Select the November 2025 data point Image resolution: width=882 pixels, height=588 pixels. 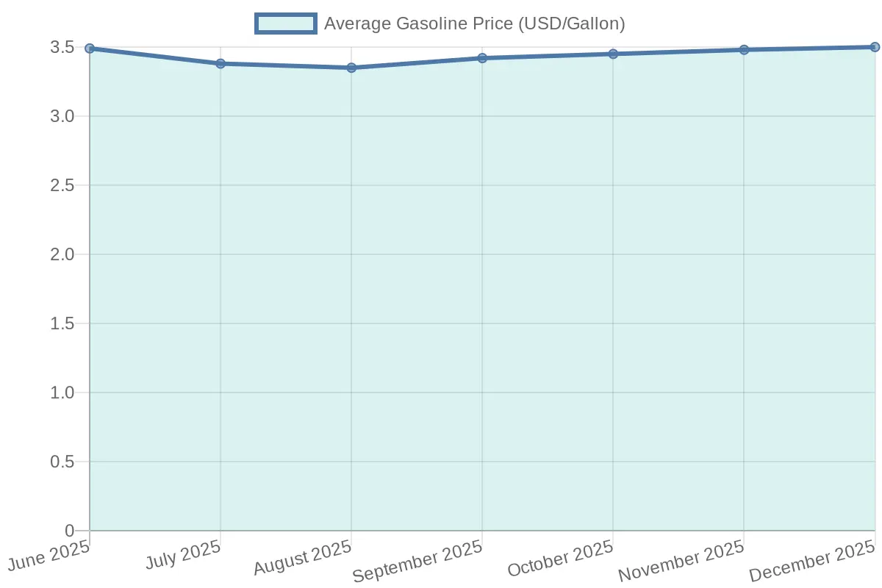coord(744,50)
